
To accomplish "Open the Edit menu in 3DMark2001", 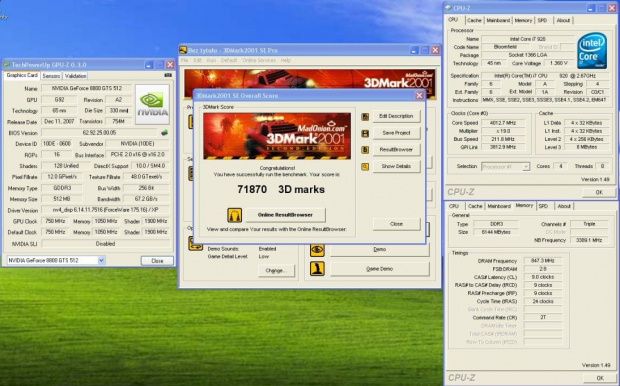I will coord(198,61).
